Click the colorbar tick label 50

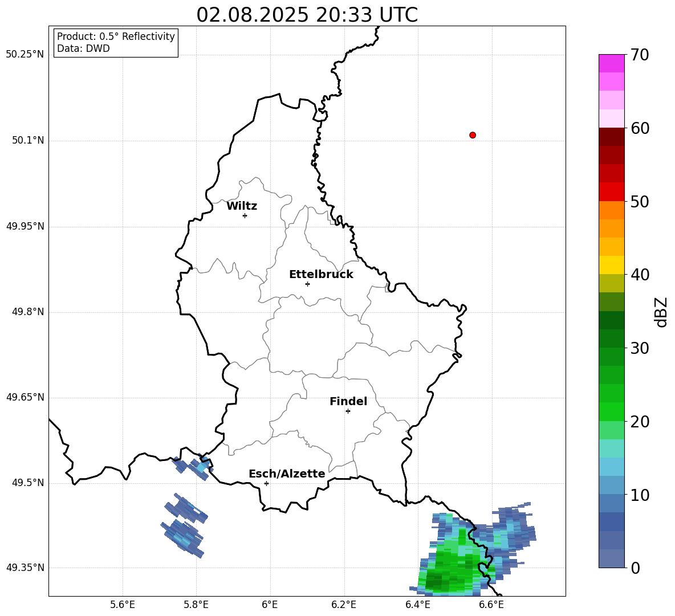tap(640, 202)
